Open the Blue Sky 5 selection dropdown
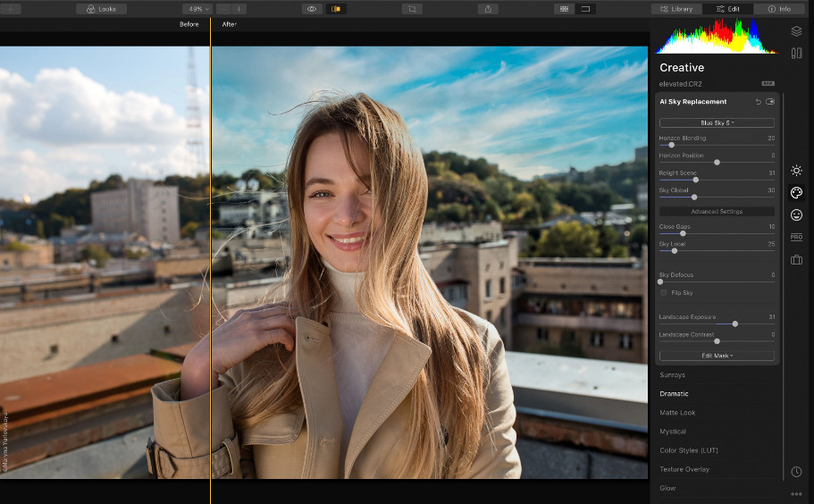Image resolution: width=814 pixels, height=504 pixels. click(x=717, y=123)
